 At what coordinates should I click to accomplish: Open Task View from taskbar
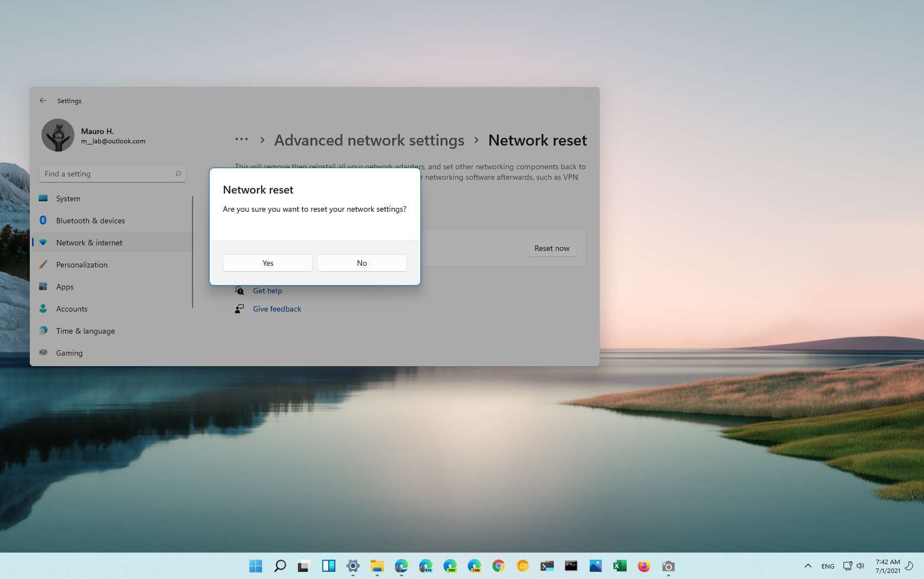pos(304,566)
